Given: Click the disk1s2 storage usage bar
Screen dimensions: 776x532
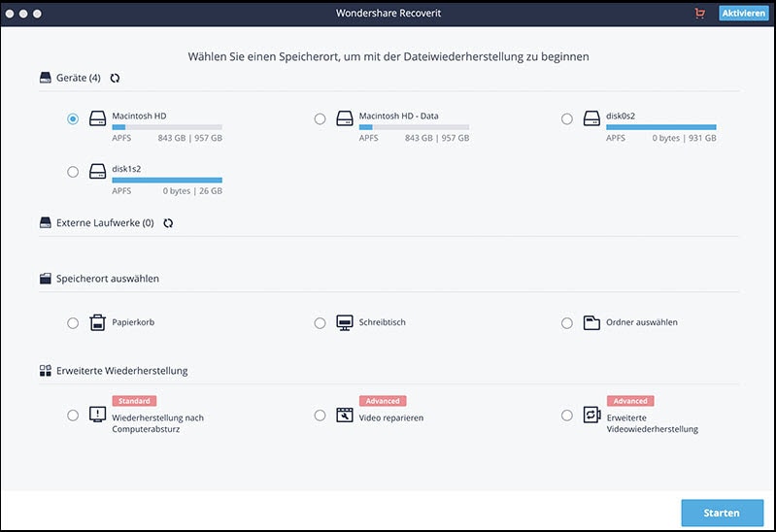Looking at the screenshot, I should (x=167, y=181).
